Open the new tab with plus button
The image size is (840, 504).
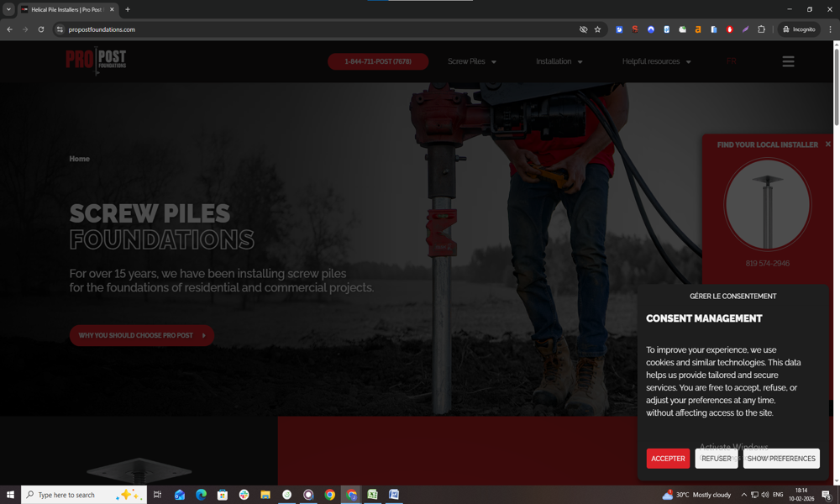click(x=128, y=9)
